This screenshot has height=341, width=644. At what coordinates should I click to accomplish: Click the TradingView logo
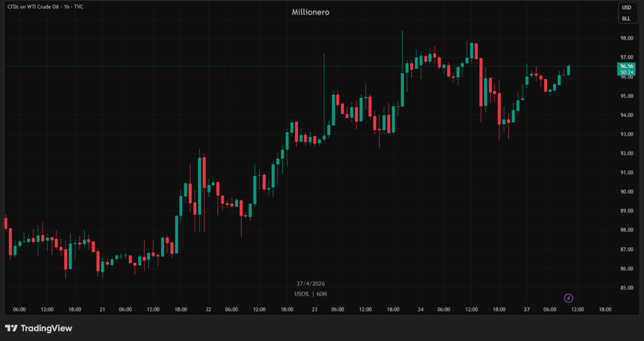[x=38, y=328]
